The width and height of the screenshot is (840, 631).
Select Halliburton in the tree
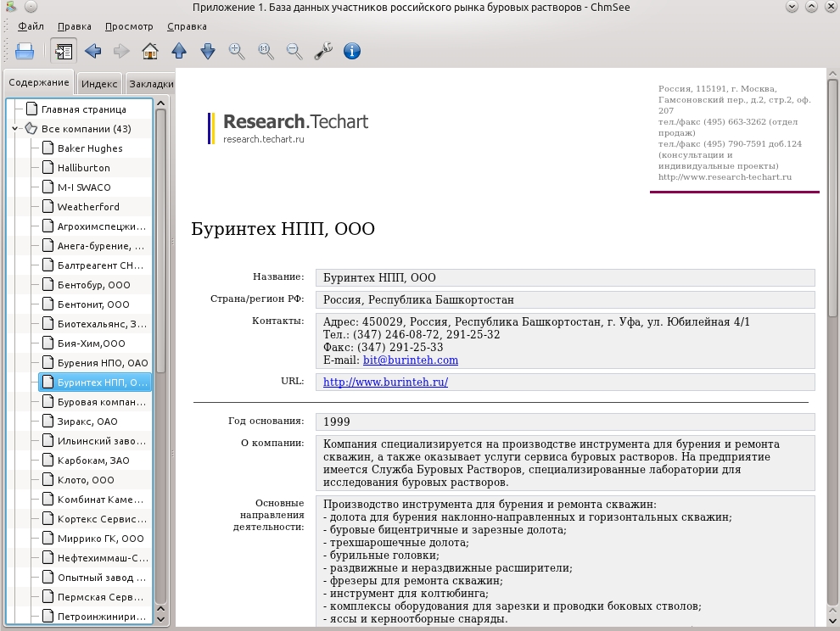(x=83, y=168)
